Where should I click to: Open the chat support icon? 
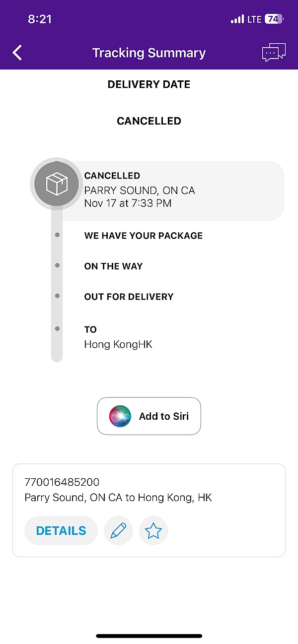(274, 53)
